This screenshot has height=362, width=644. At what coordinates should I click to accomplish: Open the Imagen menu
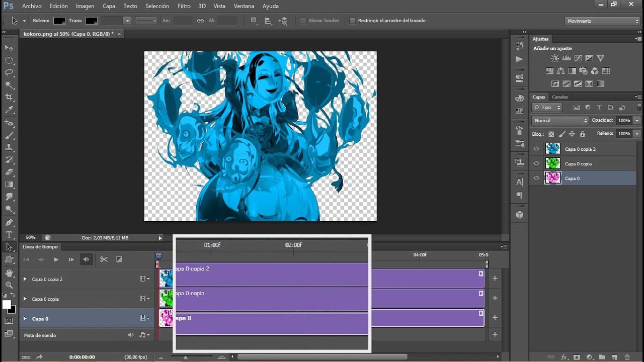[x=85, y=6]
